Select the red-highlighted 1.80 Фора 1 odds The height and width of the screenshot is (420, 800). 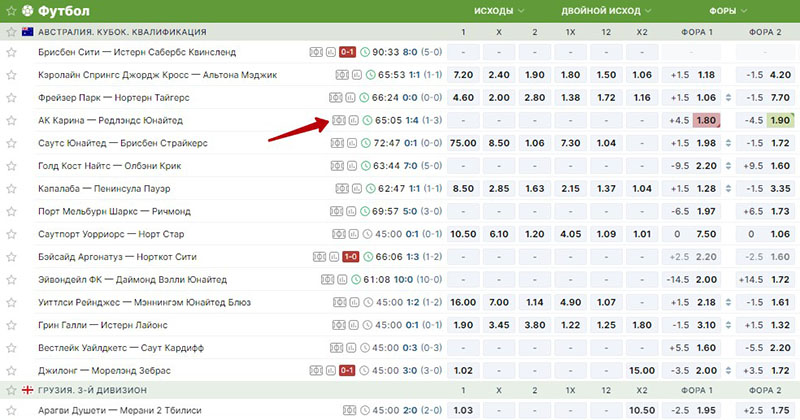click(706, 121)
